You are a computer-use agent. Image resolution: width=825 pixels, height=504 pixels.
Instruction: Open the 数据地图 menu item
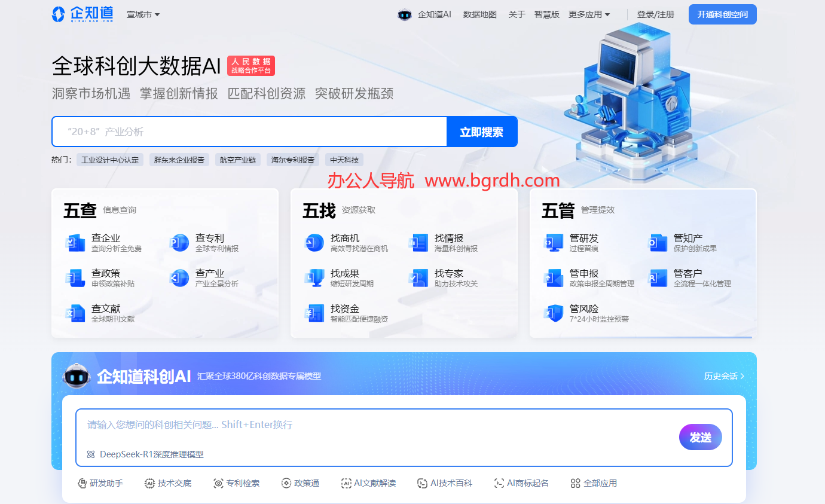click(479, 14)
